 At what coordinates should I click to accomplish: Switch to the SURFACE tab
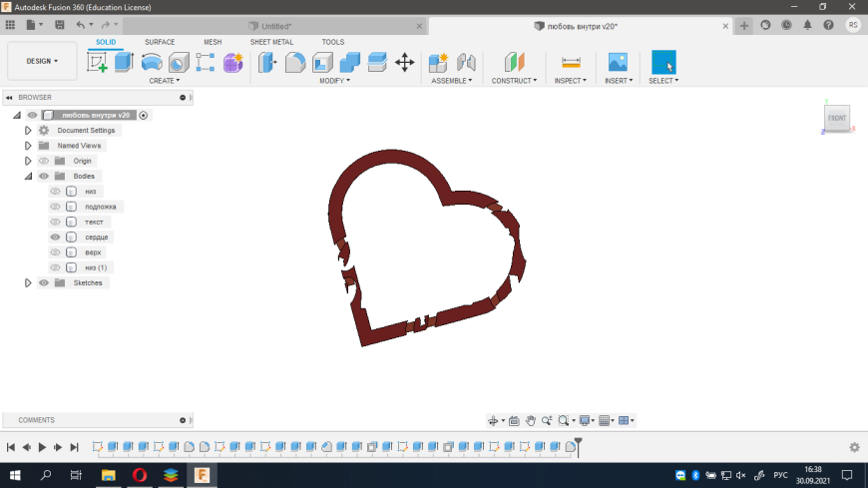[x=160, y=42]
